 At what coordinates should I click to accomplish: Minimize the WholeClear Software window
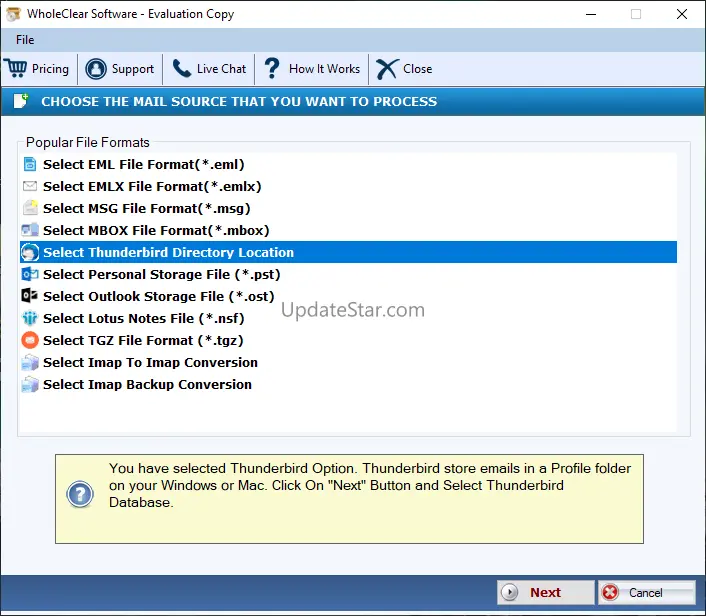pos(591,14)
